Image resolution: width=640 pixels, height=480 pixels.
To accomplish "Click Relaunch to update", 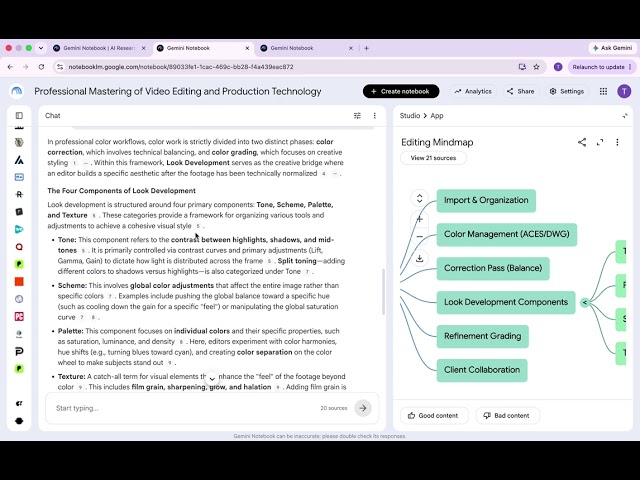I will (x=600, y=67).
